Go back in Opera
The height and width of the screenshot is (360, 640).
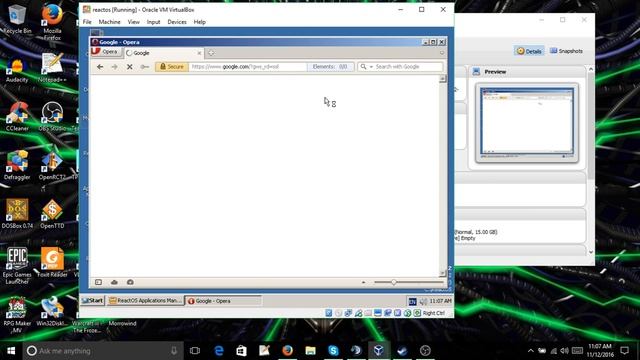(x=100, y=67)
